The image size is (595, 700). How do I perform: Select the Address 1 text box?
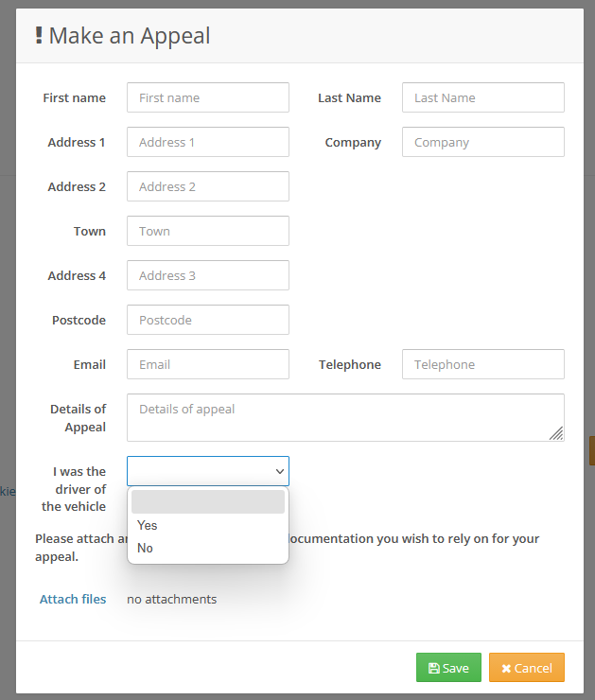[208, 142]
